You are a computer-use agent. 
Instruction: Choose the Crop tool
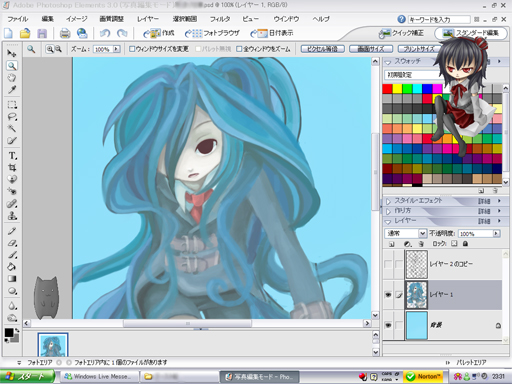click(x=12, y=168)
